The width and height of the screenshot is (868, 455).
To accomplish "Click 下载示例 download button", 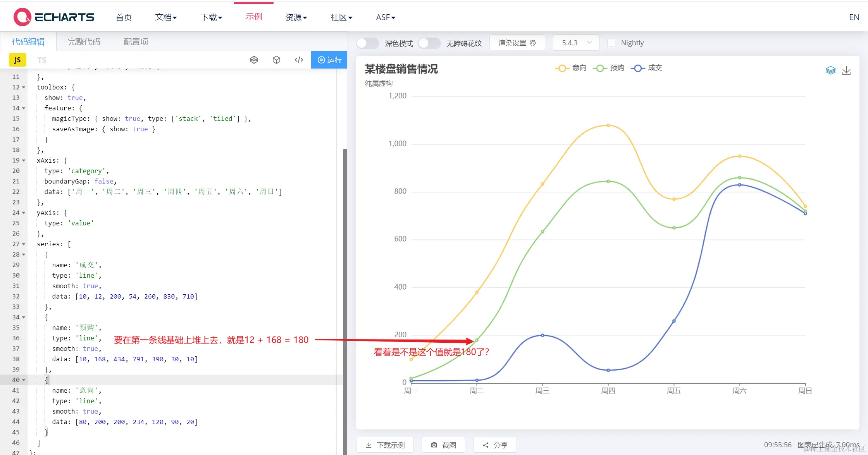I will click(x=385, y=445).
